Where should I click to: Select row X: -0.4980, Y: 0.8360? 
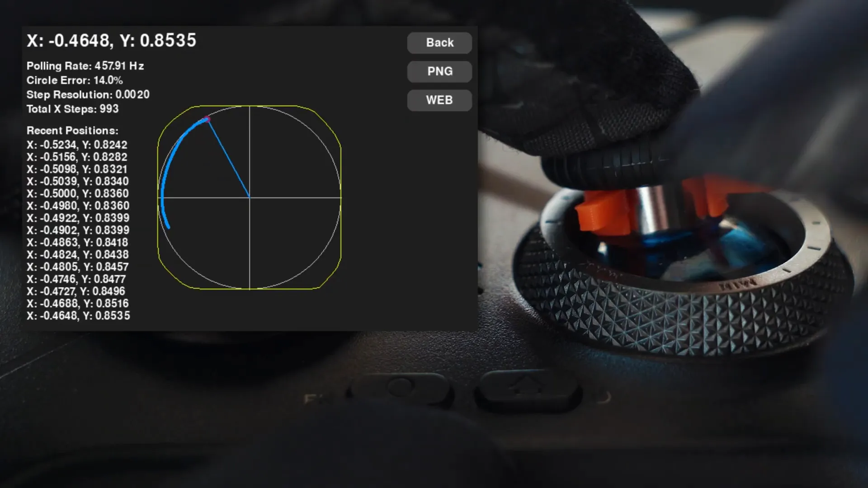click(x=78, y=206)
